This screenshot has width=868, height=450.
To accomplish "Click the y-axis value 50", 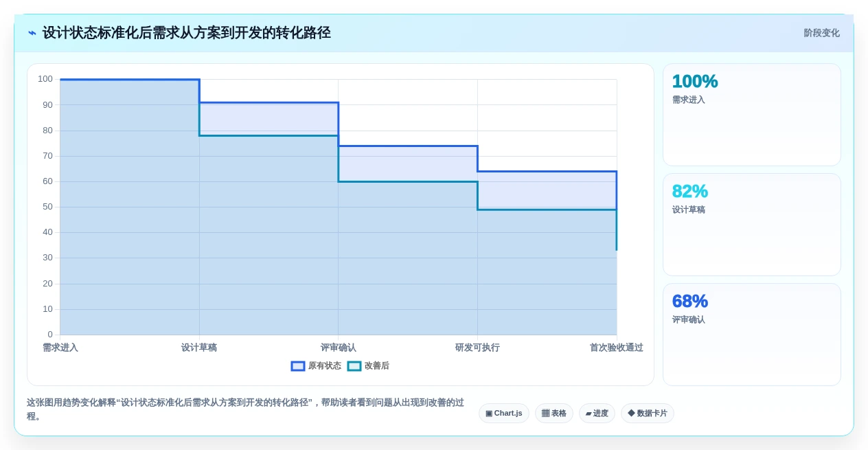I will pyautogui.click(x=47, y=207).
